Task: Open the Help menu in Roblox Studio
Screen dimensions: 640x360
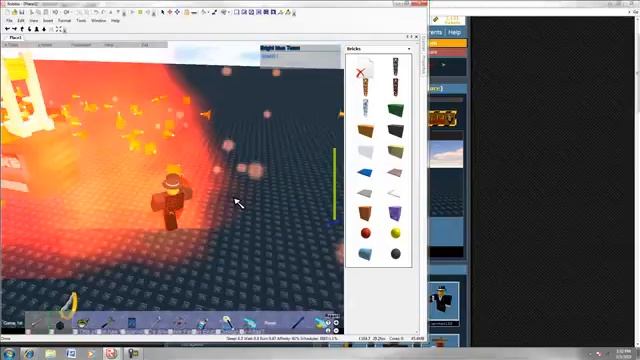Action: (x=116, y=20)
